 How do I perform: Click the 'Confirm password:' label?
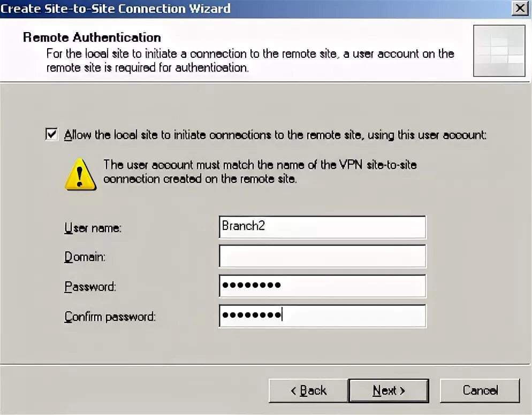click(110, 317)
